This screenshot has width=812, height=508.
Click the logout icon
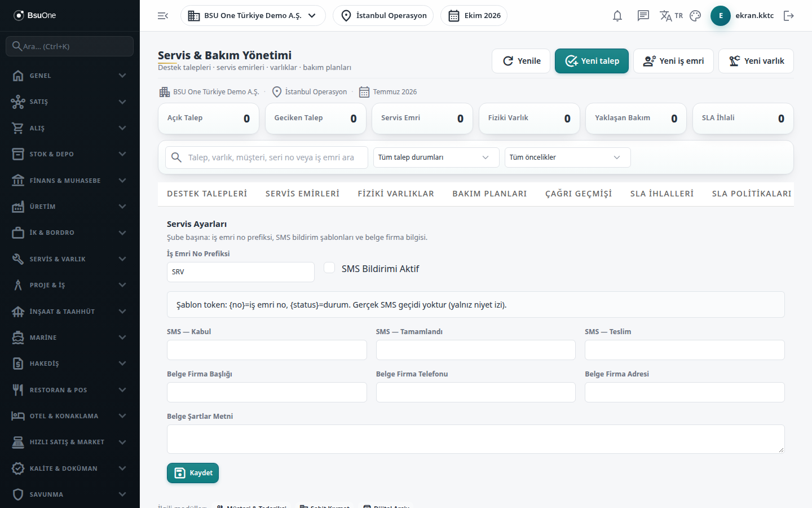pyautogui.click(x=789, y=16)
